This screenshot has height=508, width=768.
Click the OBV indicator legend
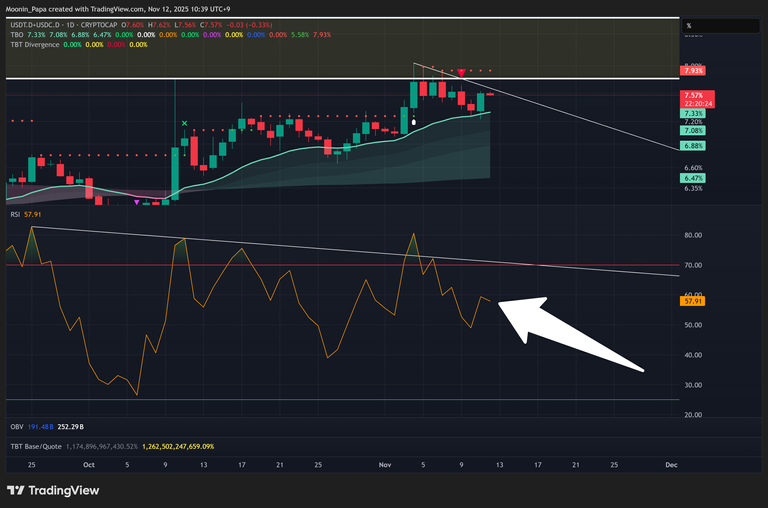click(17, 427)
